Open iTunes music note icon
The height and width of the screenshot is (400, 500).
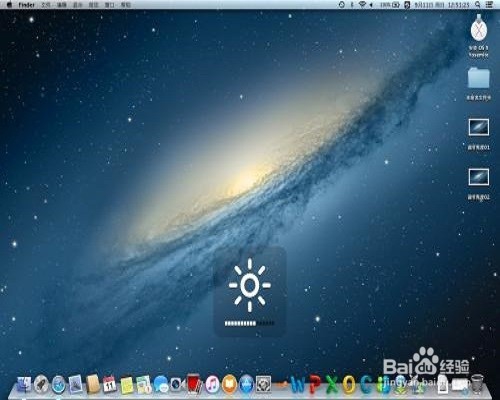tap(212, 384)
